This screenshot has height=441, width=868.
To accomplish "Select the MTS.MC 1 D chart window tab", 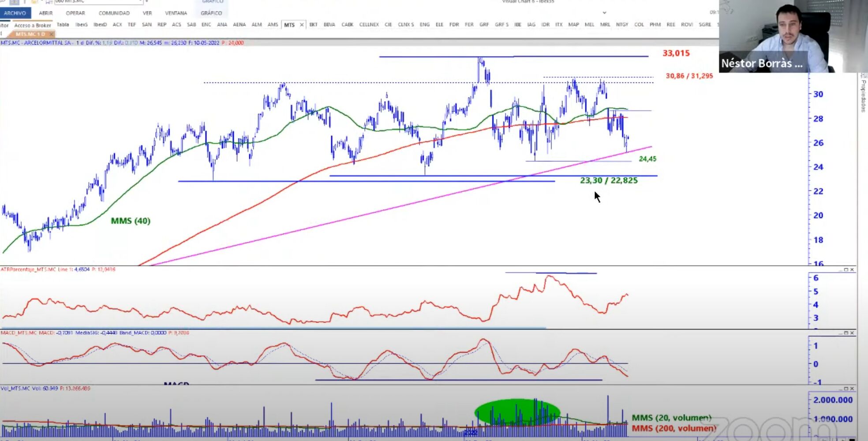I will pos(30,34).
